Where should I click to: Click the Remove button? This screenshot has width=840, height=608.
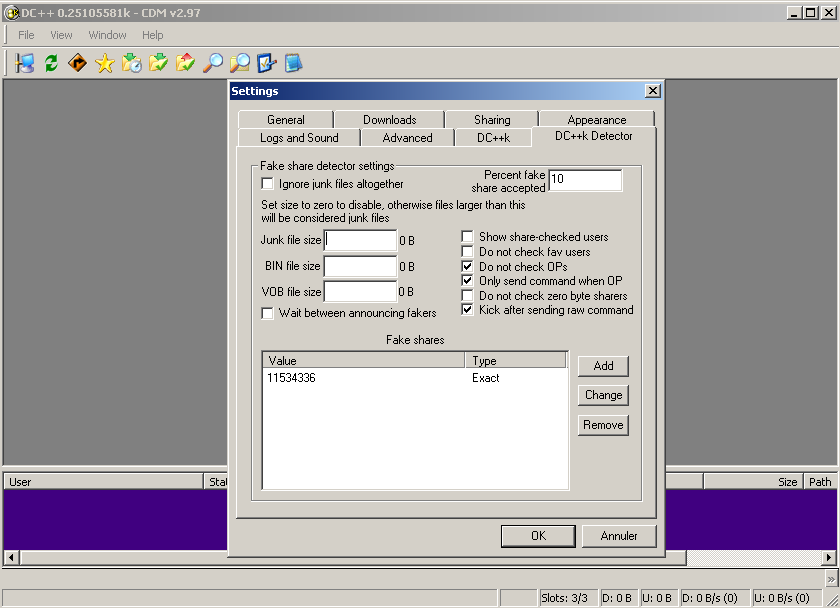[x=603, y=425]
